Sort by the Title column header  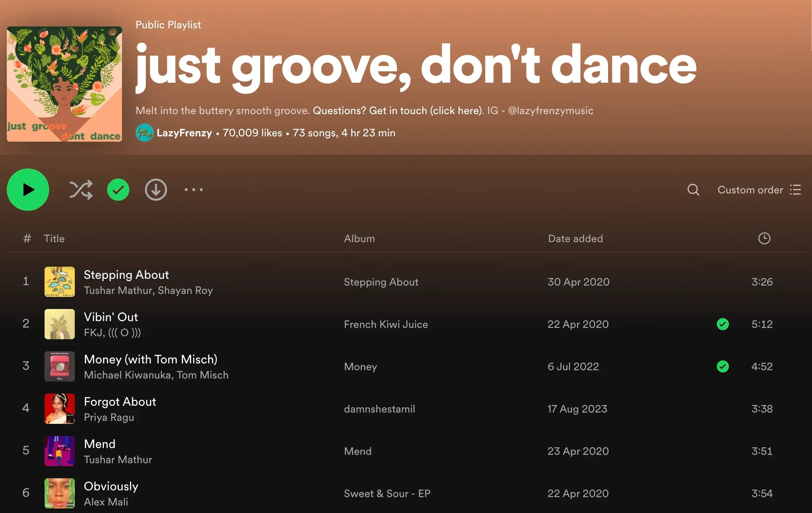(x=54, y=238)
